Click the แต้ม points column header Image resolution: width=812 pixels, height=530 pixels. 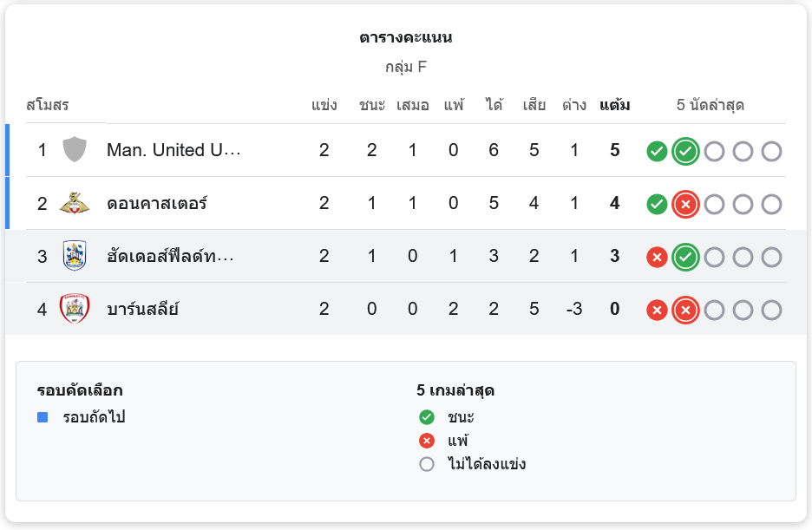pos(615,106)
